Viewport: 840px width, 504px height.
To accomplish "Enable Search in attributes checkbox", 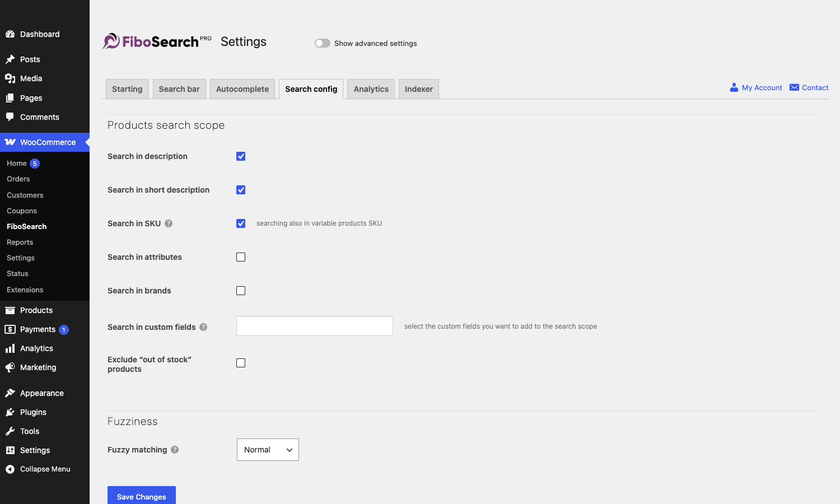I will click(x=241, y=257).
